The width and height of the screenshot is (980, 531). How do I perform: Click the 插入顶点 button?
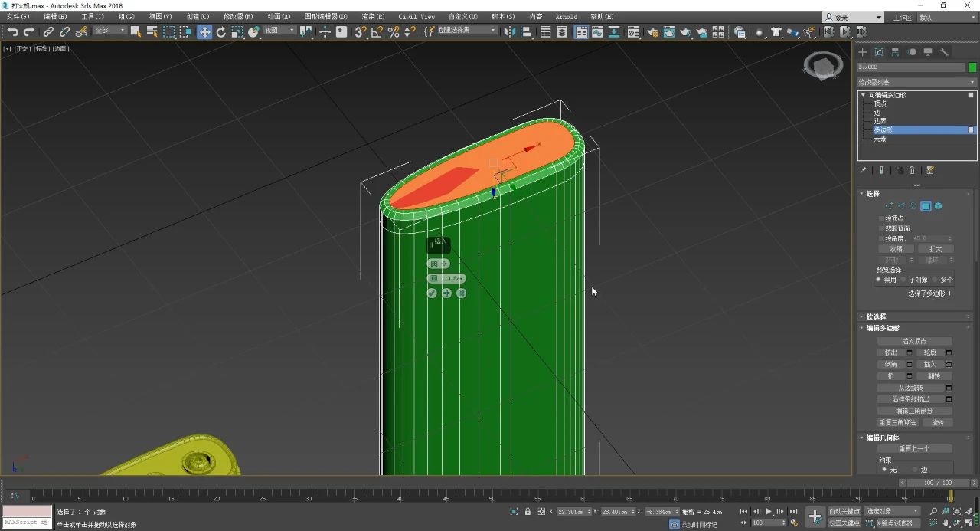[x=914, y=341]
